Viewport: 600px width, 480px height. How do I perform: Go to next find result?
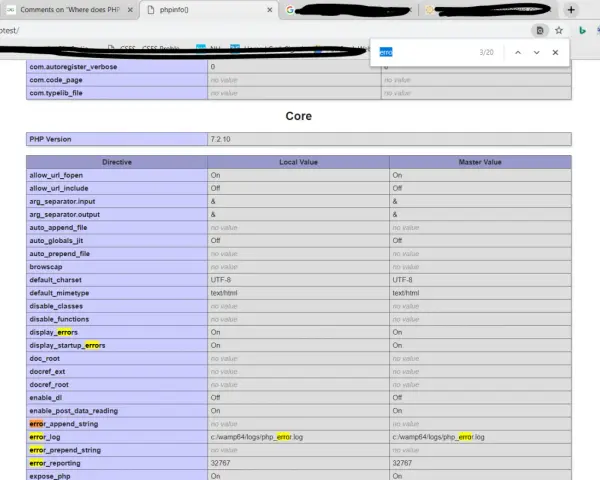coord(536,52)
